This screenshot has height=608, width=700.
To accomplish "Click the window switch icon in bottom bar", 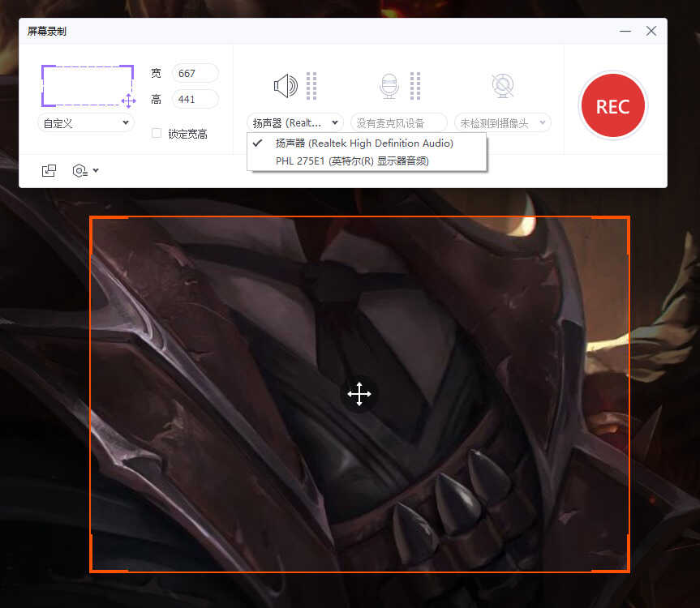I will coord(49,170).
